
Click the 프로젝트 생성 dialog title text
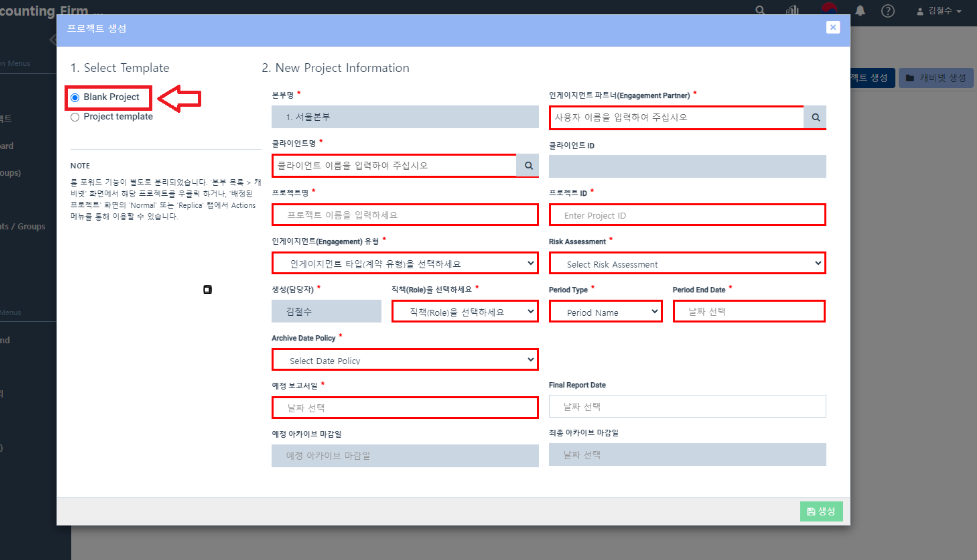click(x=97, y=29)
